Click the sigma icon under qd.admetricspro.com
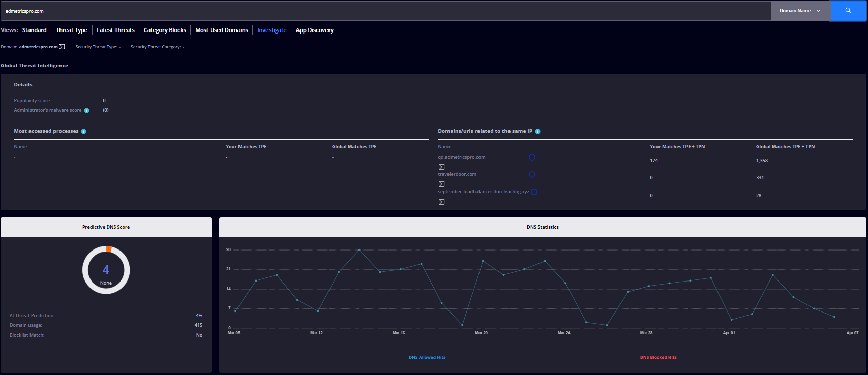The height and width of the screenshot is (375, 868). click(x=442, y=167)
